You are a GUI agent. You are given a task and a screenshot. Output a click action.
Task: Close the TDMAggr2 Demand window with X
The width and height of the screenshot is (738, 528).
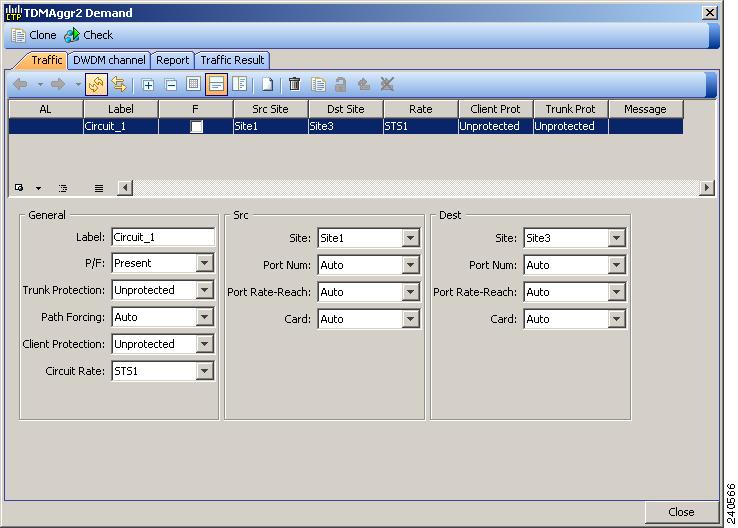pos(709,13)
